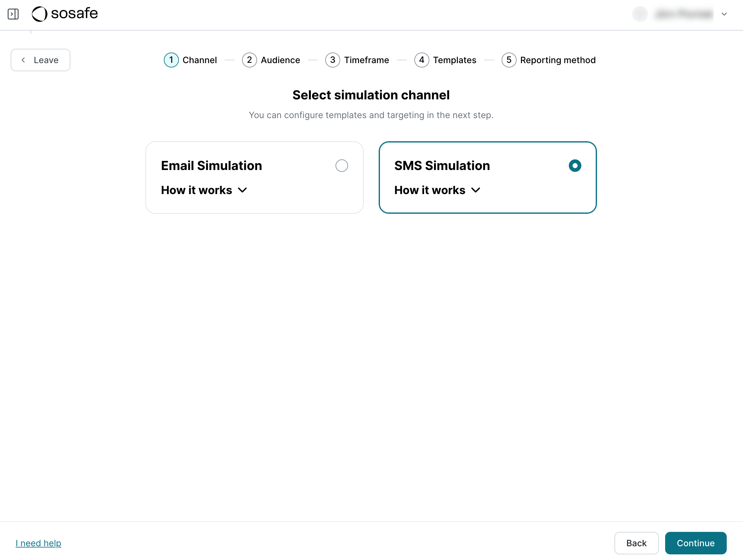
Task: Click the SMS Simulation card title
Action: [442, 166]
